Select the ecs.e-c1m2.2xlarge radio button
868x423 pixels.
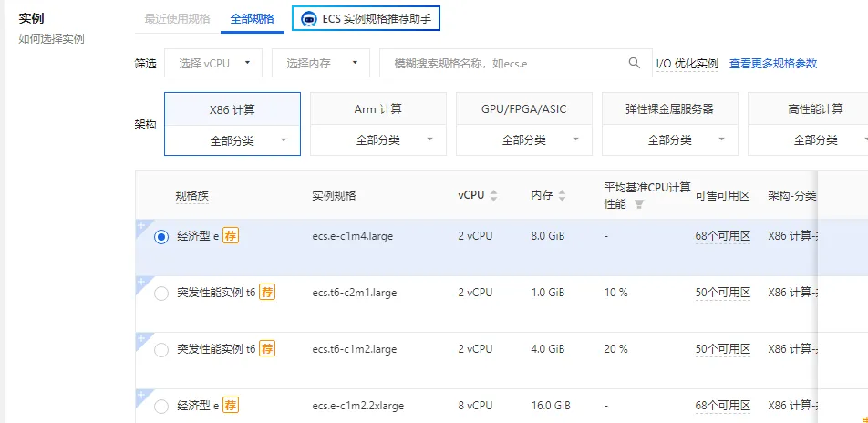[x=161, y=407]
